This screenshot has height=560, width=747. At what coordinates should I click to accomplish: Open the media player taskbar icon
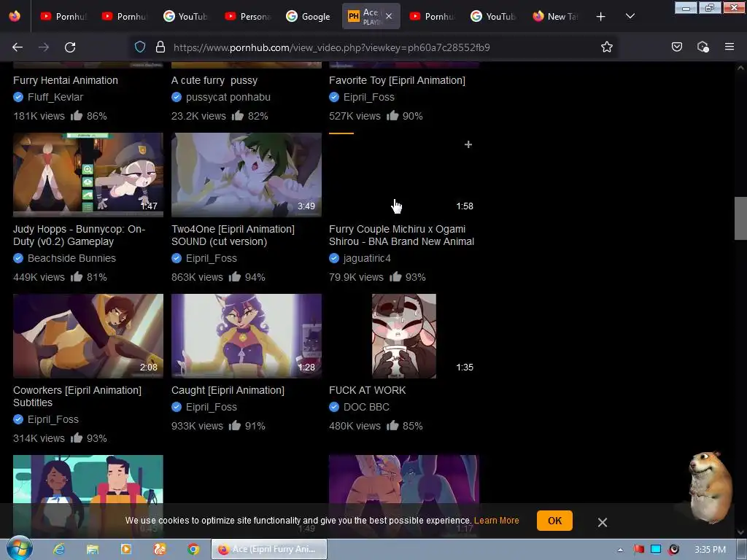point(125,549)
